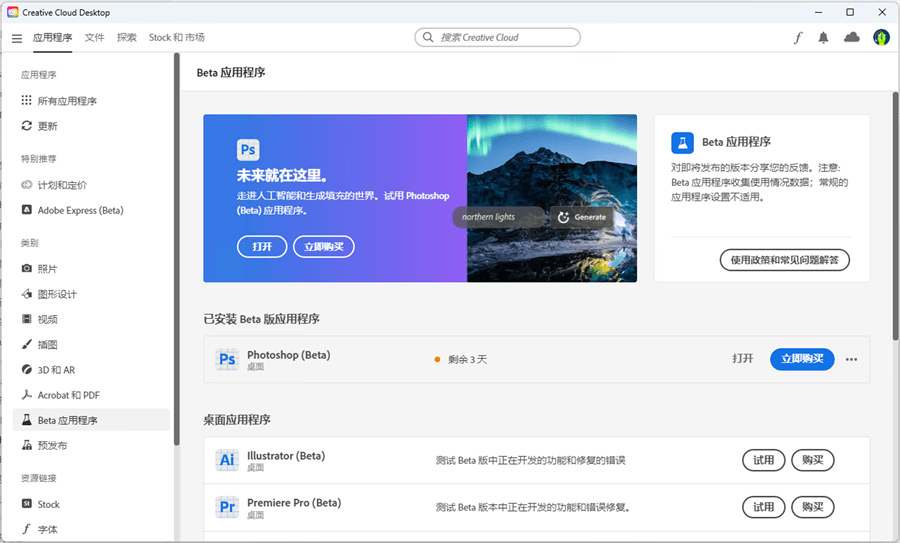Click the main content vertical scrollbar
Screen dimensions: 900x543
tap(895, 216)
